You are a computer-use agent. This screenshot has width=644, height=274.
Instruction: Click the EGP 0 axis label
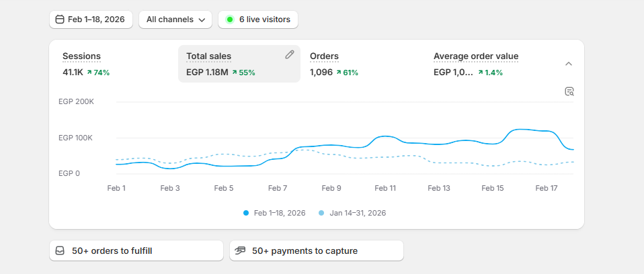(x=69, y=173)
